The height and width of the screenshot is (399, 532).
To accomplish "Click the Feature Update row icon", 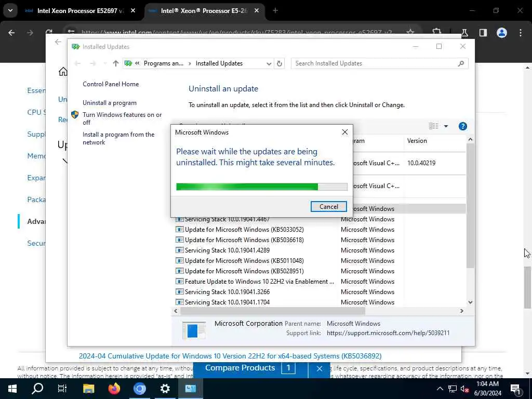I will pos(179,282).
